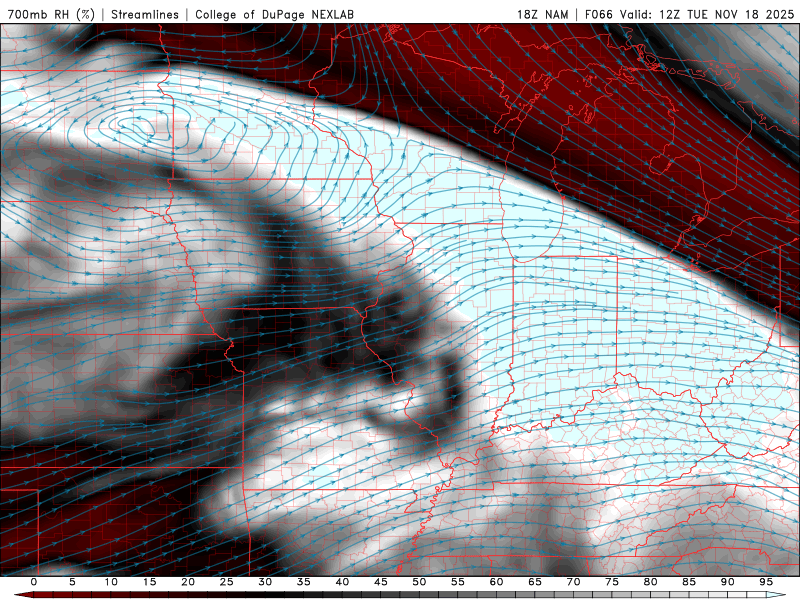The width and height of the screenshot is (800, 600).
Task: Click the colorbar label '10'
Action: [111, 582]
